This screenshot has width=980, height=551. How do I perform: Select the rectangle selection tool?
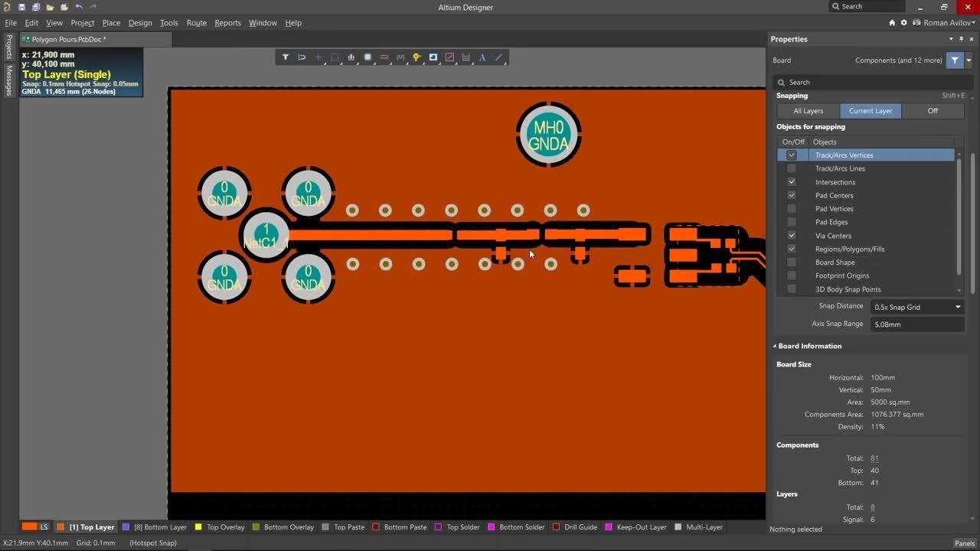point(335,57)
